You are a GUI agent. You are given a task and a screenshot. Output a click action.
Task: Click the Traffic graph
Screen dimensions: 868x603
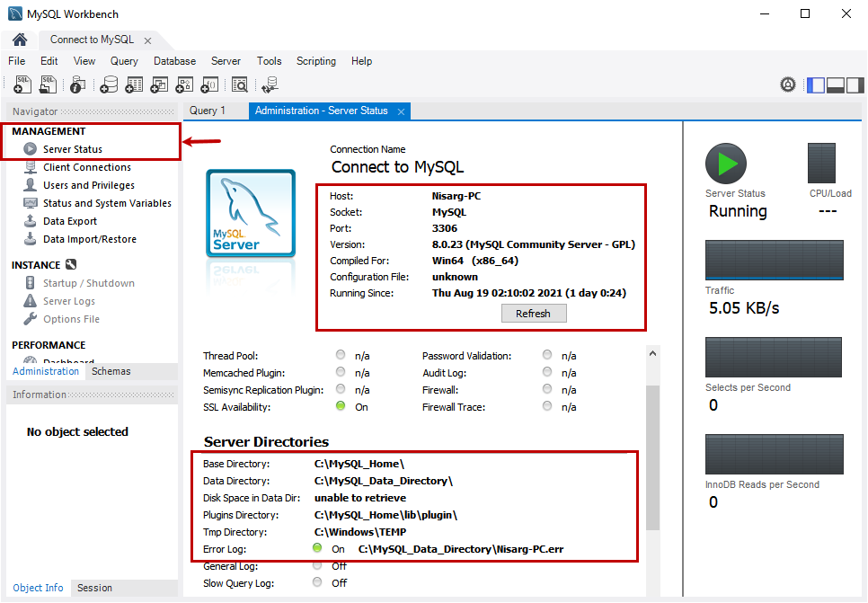click(774, 260)
